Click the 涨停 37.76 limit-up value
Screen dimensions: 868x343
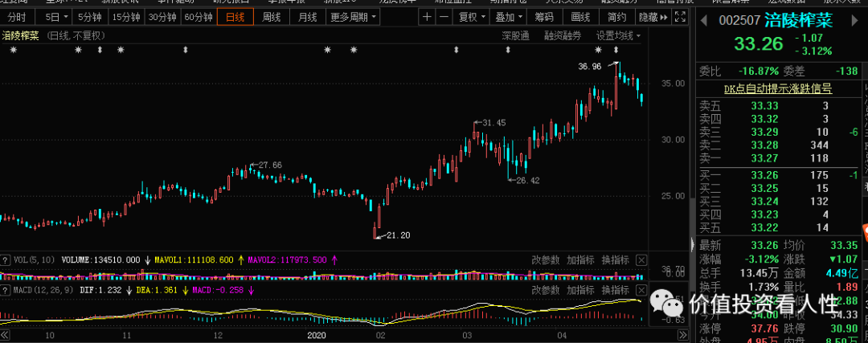764,328
